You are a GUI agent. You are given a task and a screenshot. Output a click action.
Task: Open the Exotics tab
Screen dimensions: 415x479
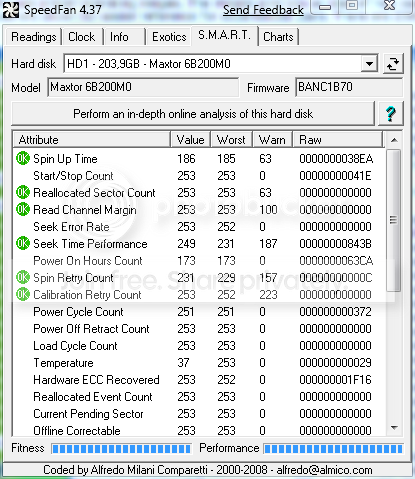(169, 37)
